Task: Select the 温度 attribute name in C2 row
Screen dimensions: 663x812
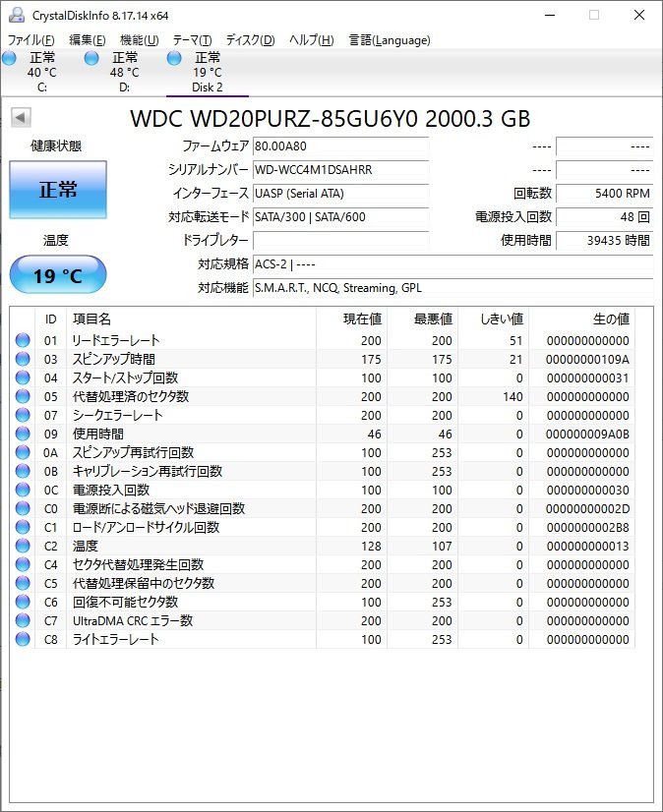Action: click(85, 546)
